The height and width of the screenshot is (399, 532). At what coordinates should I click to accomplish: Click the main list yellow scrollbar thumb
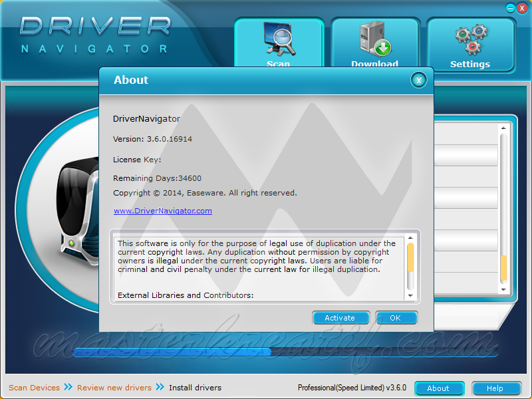(x=503, y=268)
